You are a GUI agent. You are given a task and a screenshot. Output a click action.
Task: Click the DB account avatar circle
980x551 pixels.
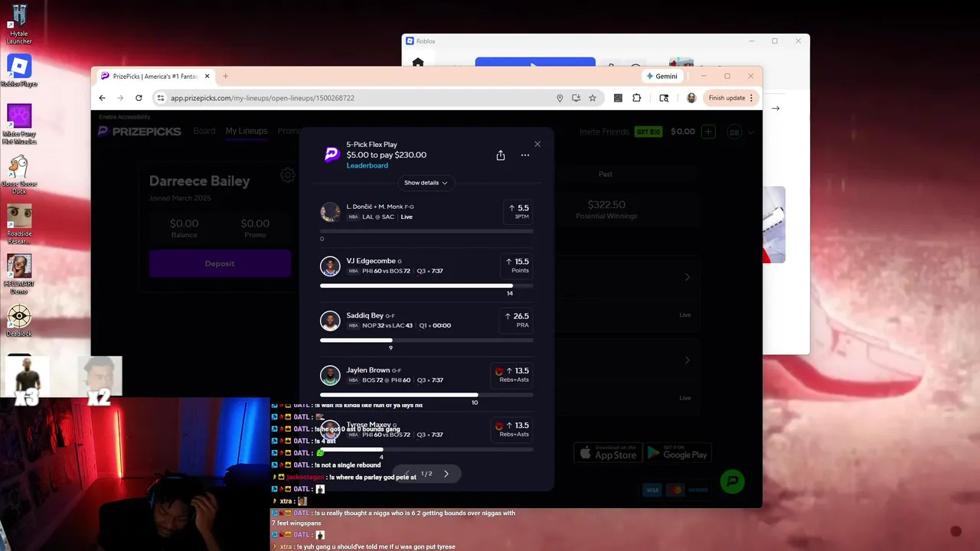(734, 132)
